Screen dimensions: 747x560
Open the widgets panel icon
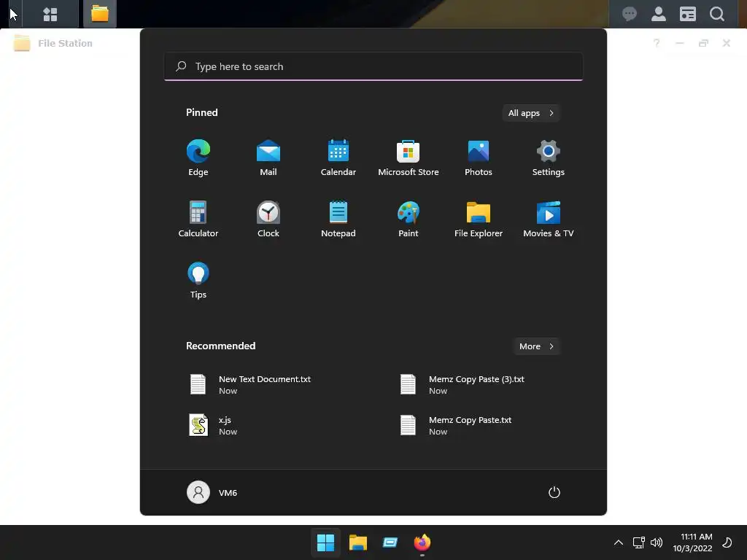point(687,15)
